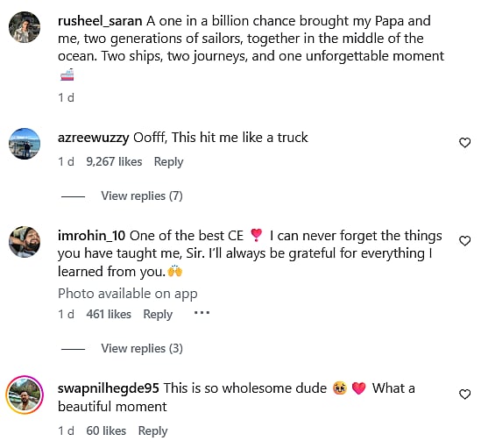Like azreewuzzy's comment with heart icon

(464, 143)
